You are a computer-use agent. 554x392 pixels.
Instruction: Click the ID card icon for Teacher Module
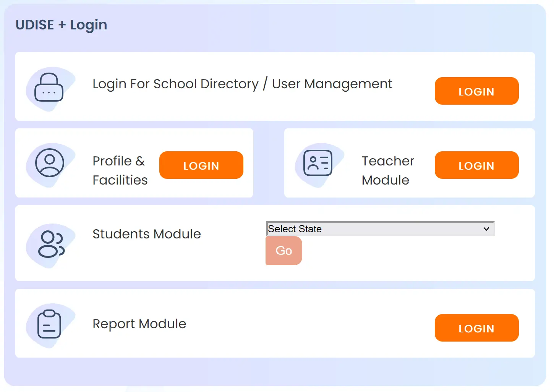[318, 163]
